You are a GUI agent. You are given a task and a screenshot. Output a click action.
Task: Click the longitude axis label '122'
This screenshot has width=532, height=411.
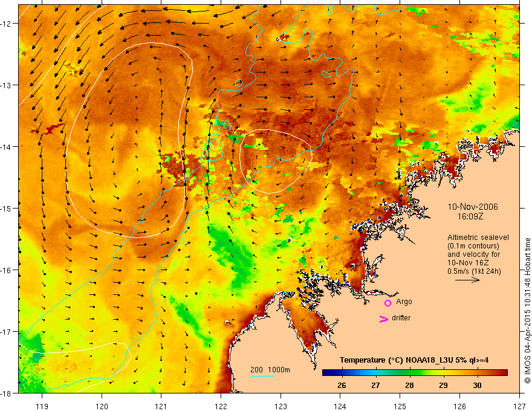[x=221, y=406]
